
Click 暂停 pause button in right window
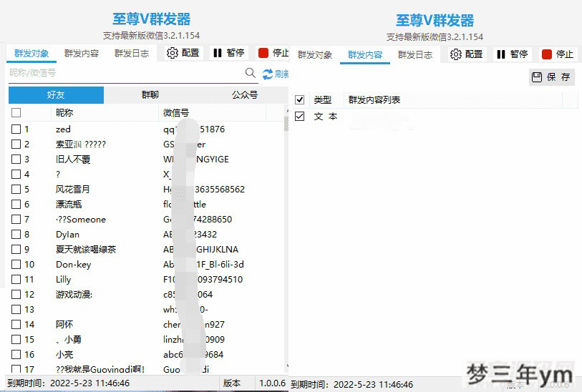point(513,54)
